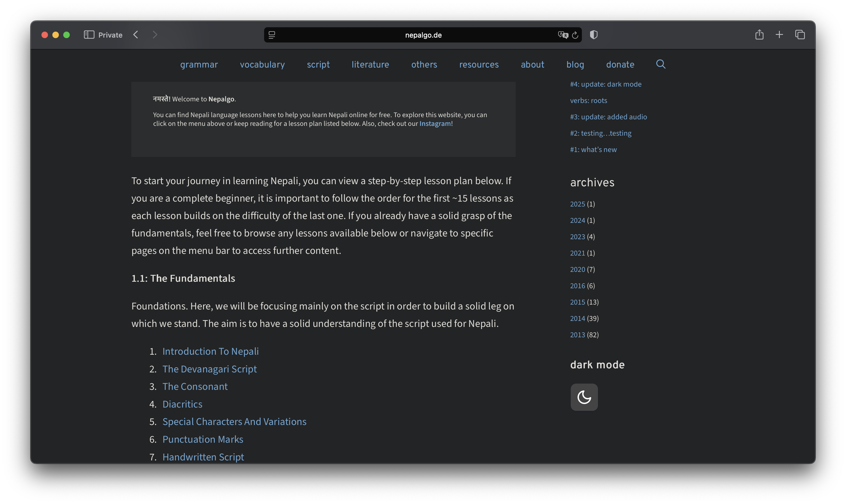Open a new tab with plus icon
This screenshot has width=846, height=504.
(x=779, y=35)
